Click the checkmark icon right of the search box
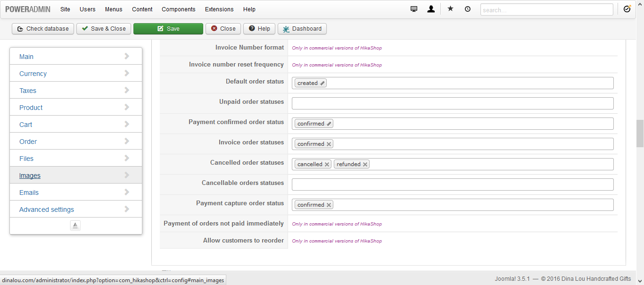The height and width of the screenshot is (285, 644). (627, 9)
